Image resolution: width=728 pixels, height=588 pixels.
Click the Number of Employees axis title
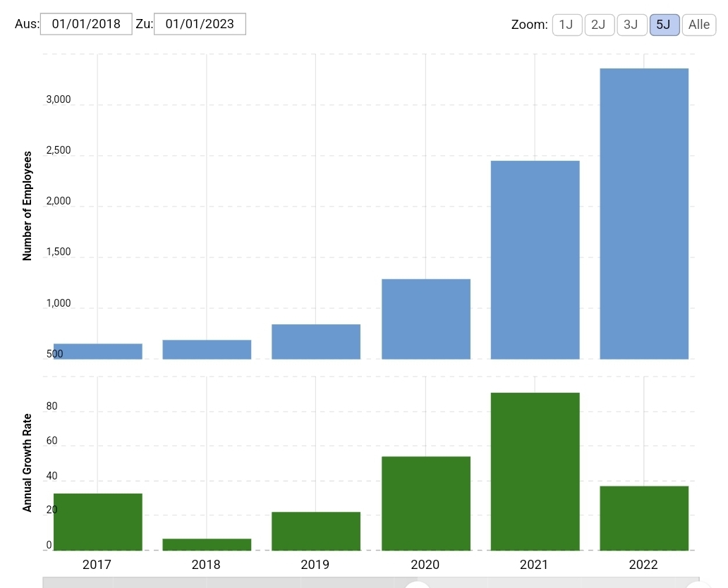[x=27, y=206]
